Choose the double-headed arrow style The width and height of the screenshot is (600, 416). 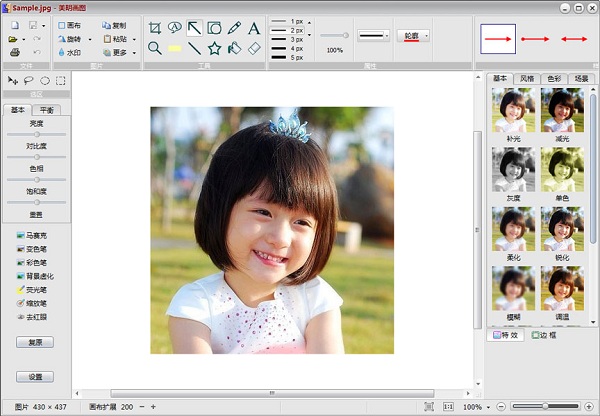click(576, 39)
